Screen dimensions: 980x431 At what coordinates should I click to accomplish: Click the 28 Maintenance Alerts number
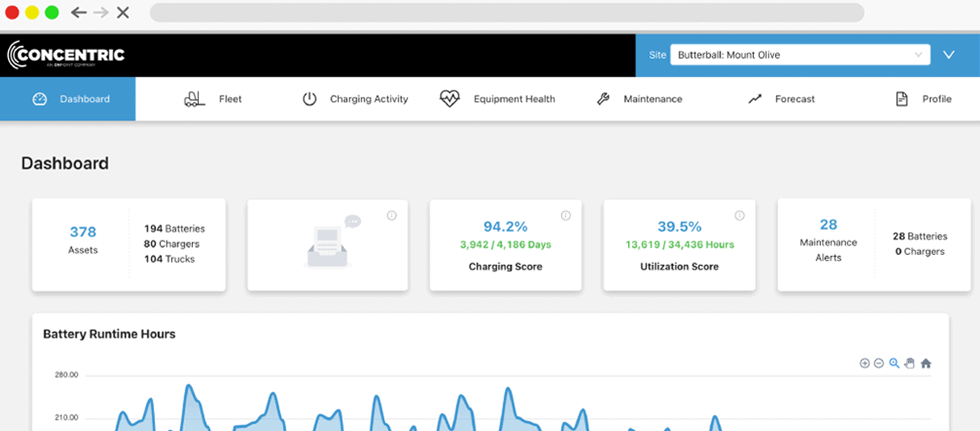(x=828, y=224)
